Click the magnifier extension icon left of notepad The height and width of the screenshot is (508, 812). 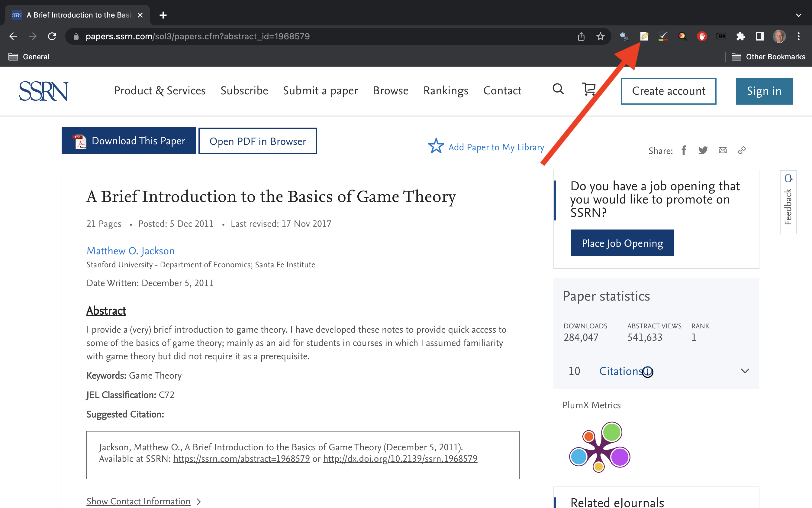point(624,36)
